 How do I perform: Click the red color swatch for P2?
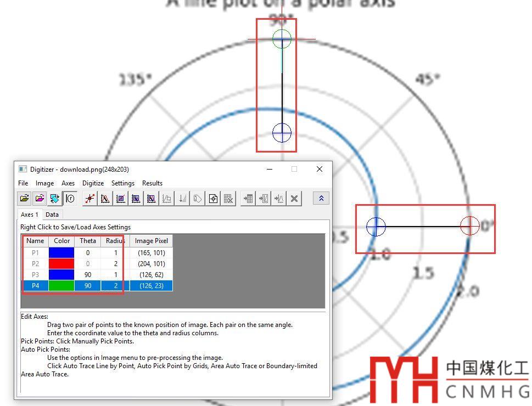pos(61,264)
